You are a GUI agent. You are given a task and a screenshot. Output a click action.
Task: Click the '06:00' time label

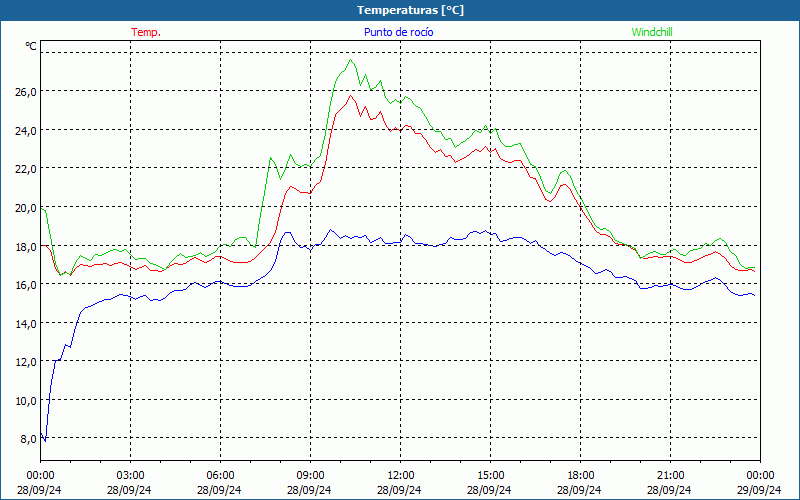[220, 476]
